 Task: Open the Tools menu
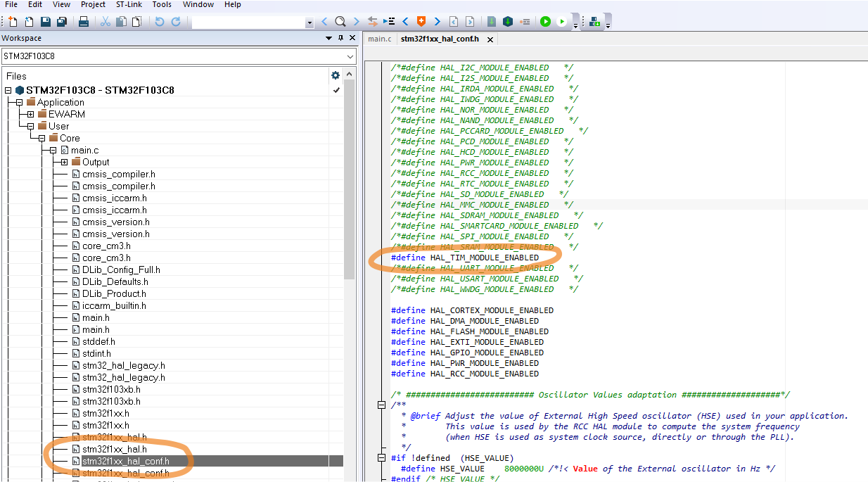(162, 4)
